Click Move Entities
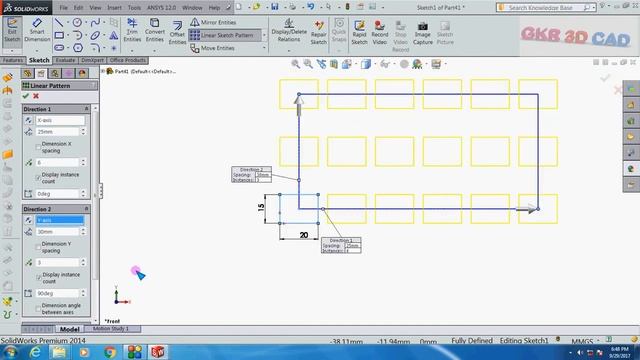 pos(212,48)
